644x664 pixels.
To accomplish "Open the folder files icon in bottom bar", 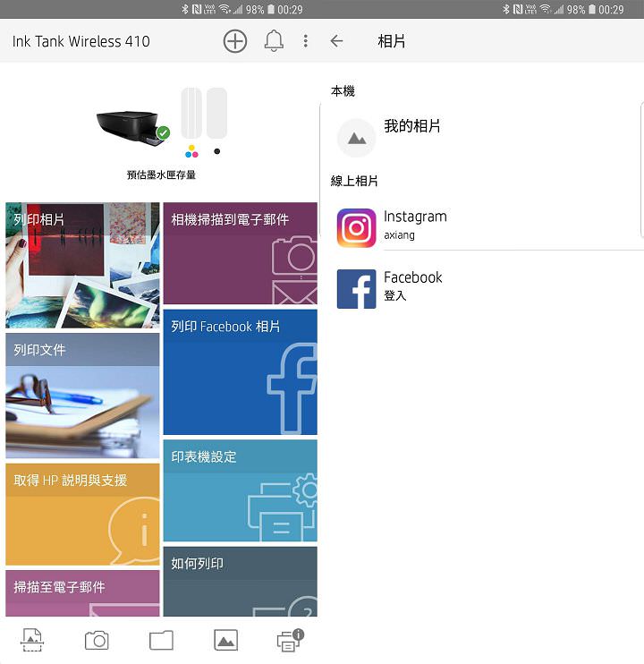I will coord(161,640).
